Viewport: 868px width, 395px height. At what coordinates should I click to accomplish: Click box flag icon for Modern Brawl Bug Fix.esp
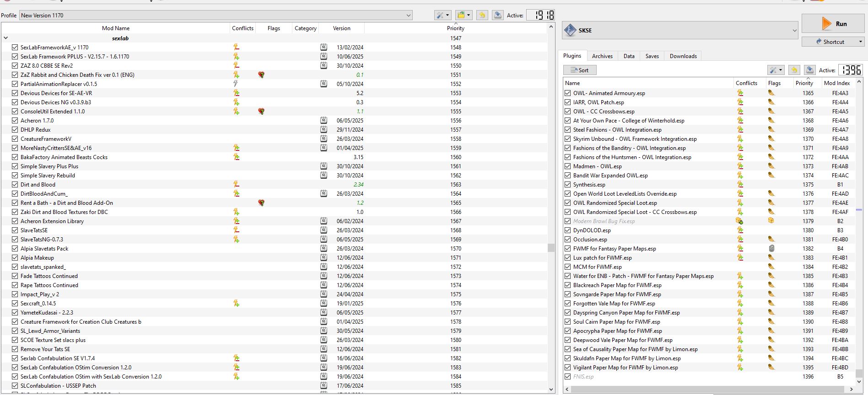[x=771, y=221]
